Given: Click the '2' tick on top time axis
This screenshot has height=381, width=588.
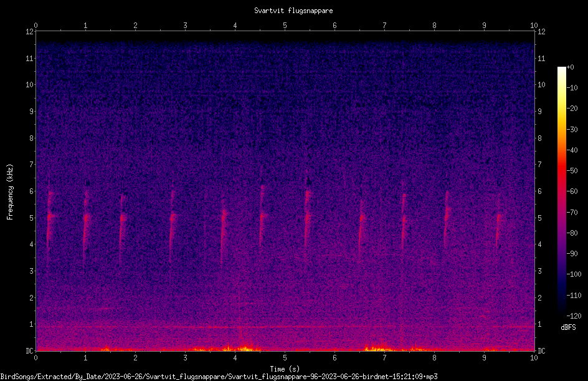Looking at the screenshot, I should pos(135,26).
